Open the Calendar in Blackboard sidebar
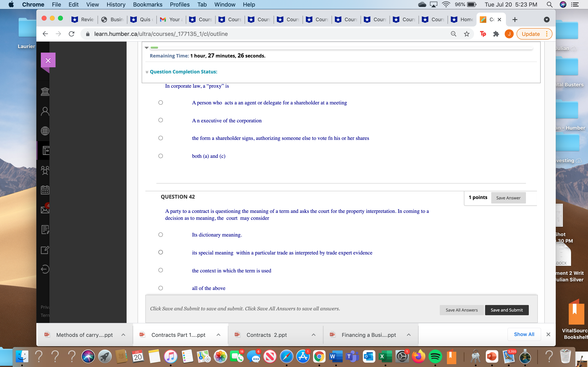588x367 pixels. [x=45, y=190]
